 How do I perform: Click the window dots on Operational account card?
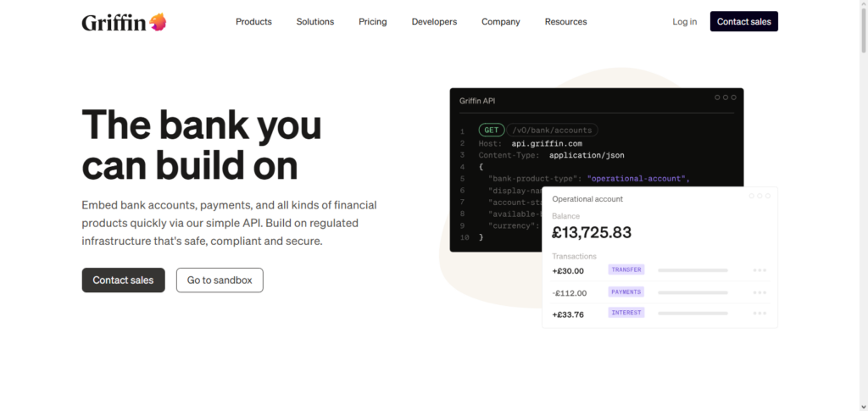point(759,196)
